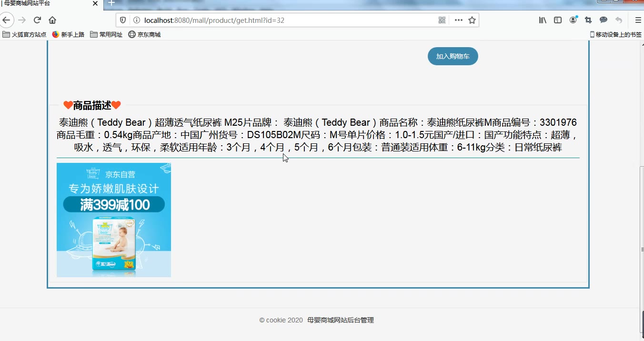The height and width of the screenshot is (341, 644).
Task: Click the 加入购物车 button
Action: point(453,56)
